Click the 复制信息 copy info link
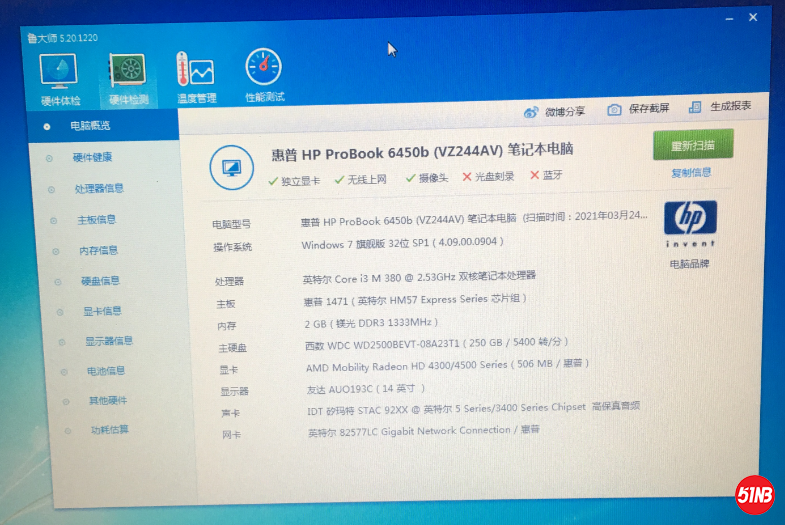Viewport: 785px width, 525px height. (691, 173)
